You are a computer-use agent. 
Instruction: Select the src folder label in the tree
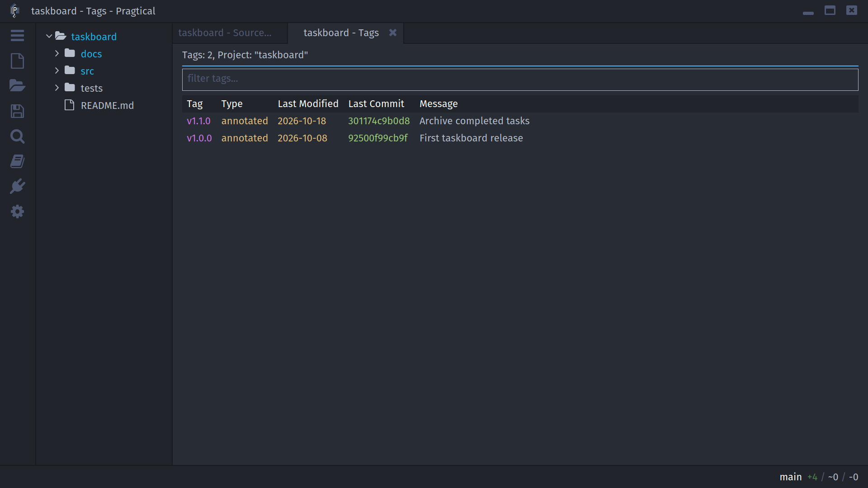tap(87, 71)
